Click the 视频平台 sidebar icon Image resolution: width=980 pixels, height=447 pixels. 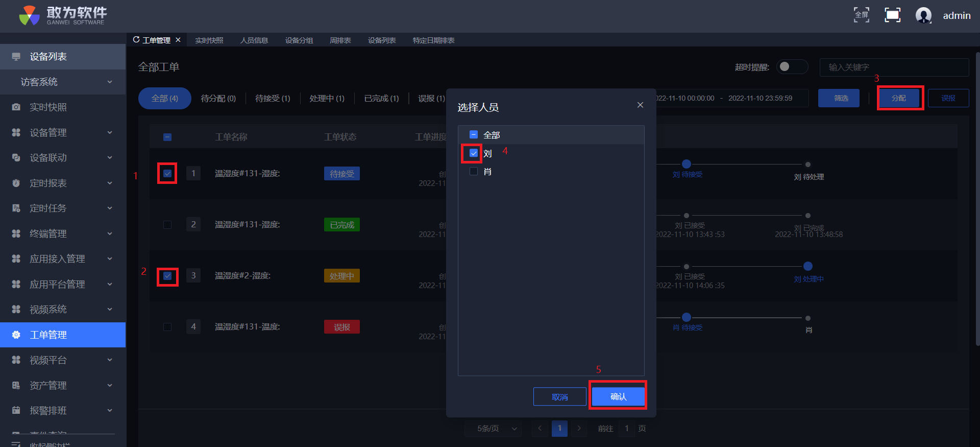point(16,360)
